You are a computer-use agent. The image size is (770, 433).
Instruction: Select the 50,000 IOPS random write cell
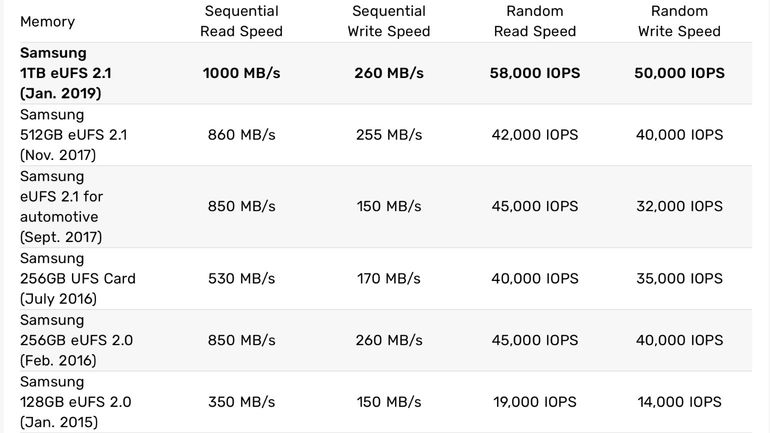[679, 73]
